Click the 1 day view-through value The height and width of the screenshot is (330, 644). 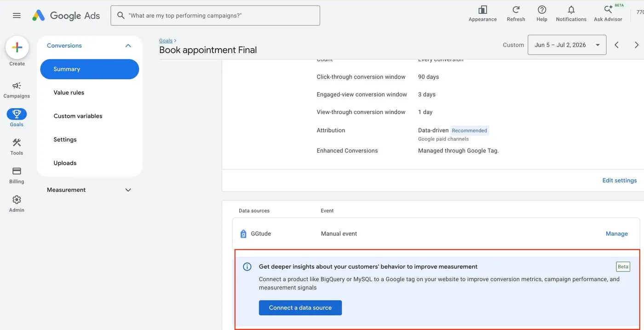tap(425, 112)
